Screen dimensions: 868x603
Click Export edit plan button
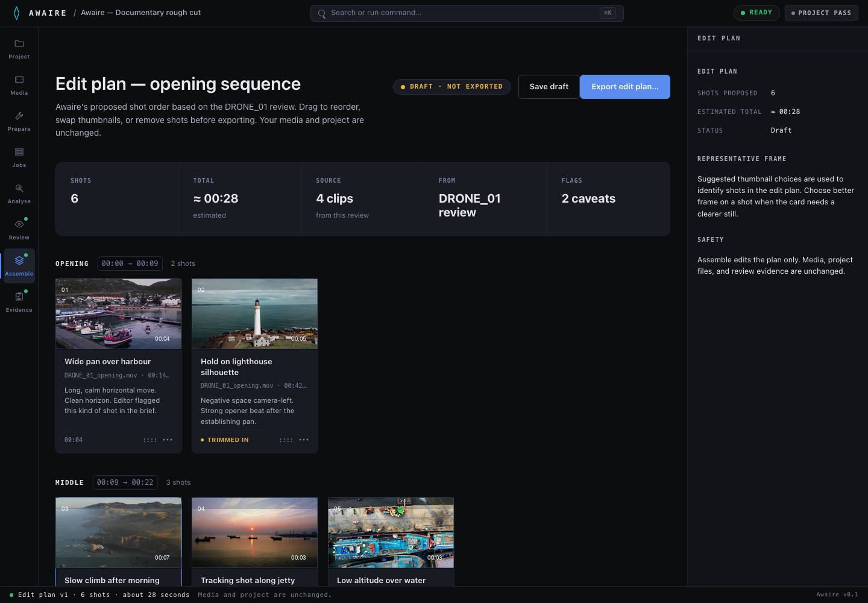[x=625, y=87]
